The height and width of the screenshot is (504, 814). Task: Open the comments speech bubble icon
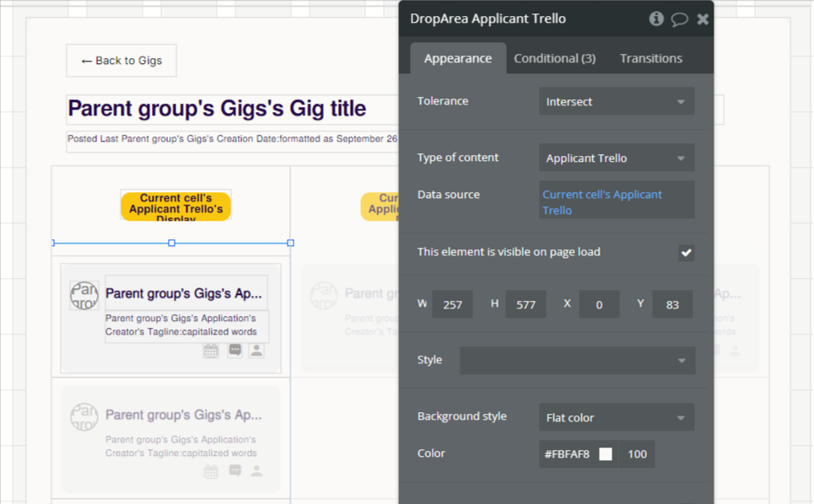[x=679, y=19]
